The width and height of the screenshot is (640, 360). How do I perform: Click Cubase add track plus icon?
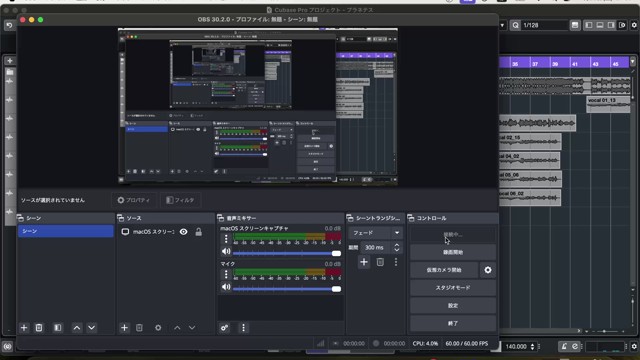(x=10, y=60)
